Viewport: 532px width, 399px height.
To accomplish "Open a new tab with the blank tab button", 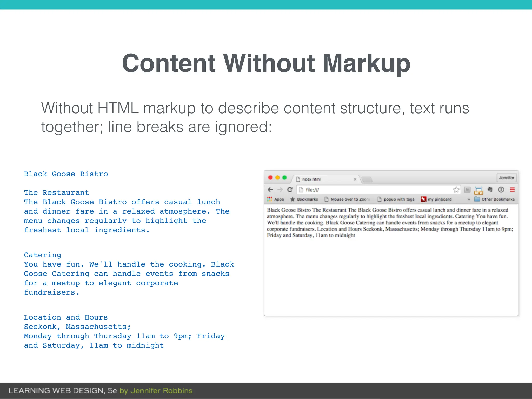I will click(367, 179).
